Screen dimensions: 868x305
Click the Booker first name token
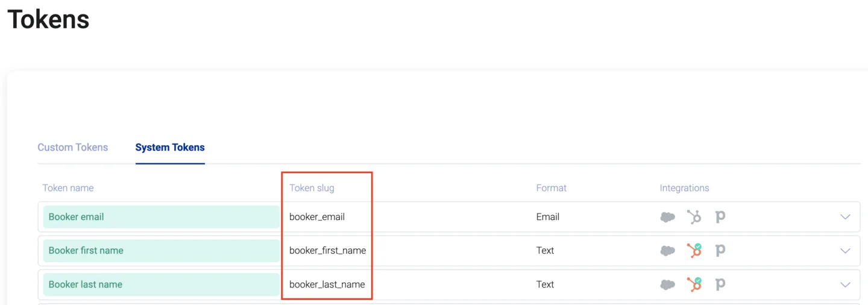pyautogui.click(x=161, y=251)
